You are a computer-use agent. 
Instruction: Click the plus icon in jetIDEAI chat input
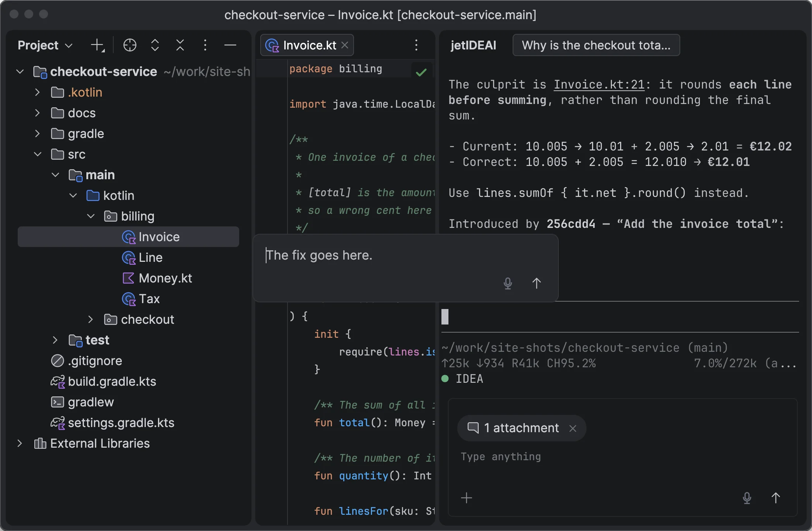(x=467, y=498)
